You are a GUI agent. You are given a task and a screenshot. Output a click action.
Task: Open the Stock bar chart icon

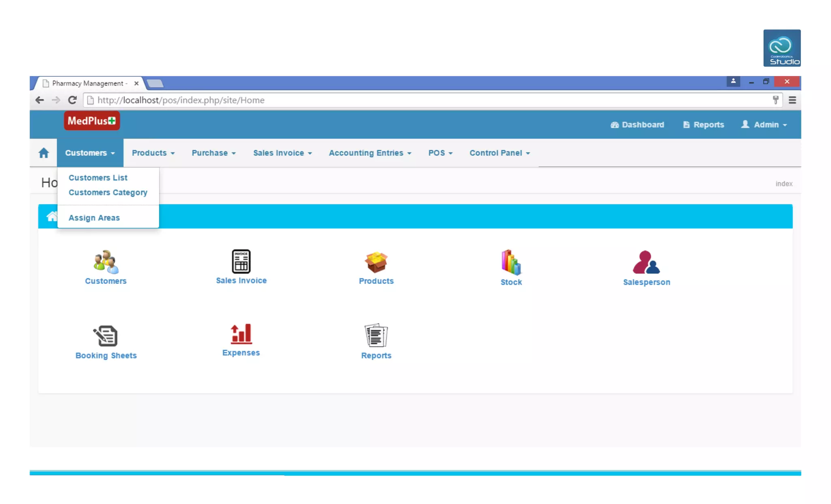[511, 262]
